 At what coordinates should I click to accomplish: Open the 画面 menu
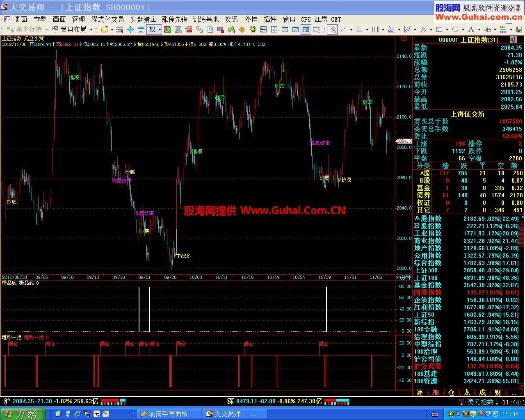pos(59,19)
